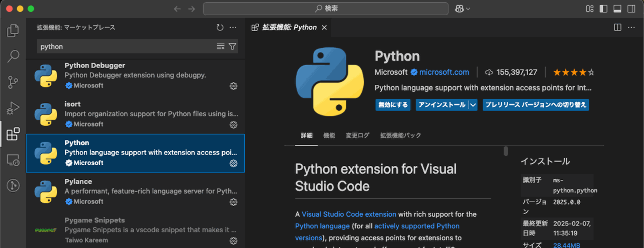644x248 pixels.
Task: Open editor more actions menu
Action: (632, 27)
